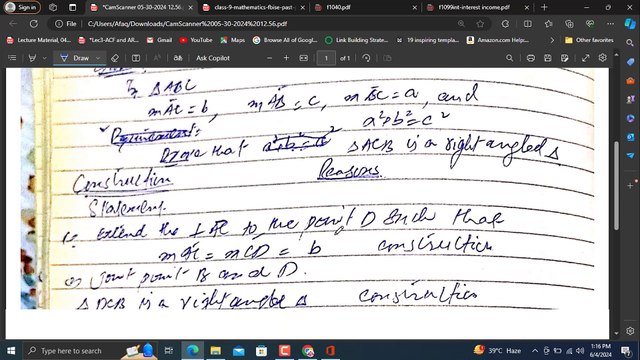This screenshot has height=360, width=640.
Task: Save the PDF document
Action: click(548, 58)
